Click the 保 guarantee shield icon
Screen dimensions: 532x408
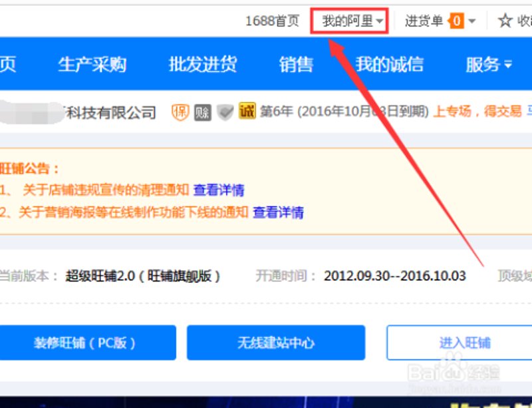180,112
